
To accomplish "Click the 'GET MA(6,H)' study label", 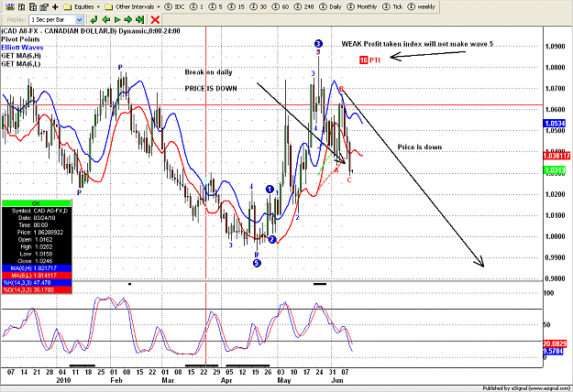I will point(21,56).
